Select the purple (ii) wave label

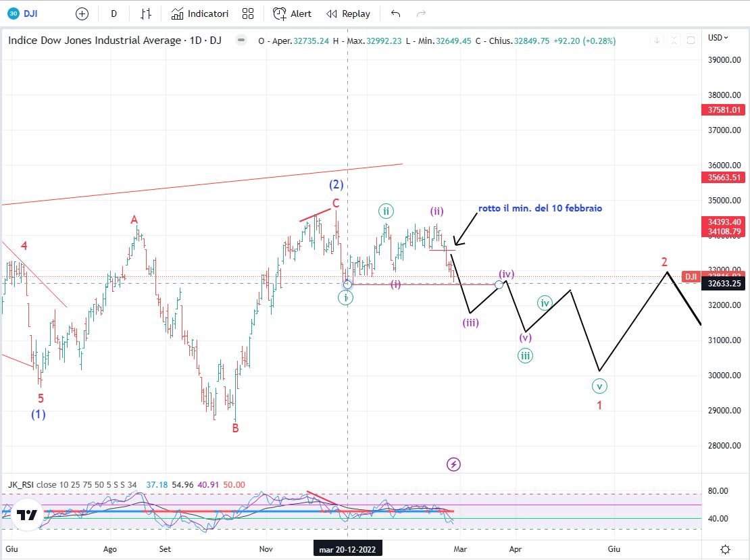tap(436, 211)
